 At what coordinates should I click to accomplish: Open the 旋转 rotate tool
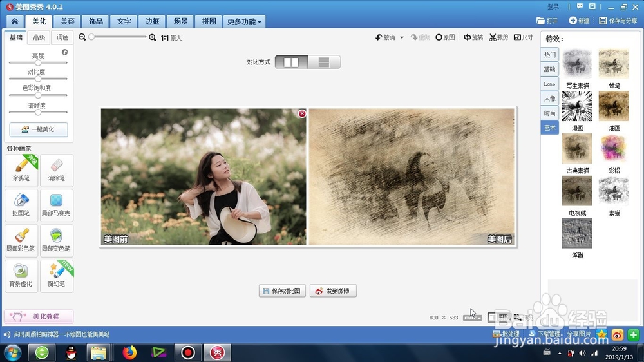point(473,37)
